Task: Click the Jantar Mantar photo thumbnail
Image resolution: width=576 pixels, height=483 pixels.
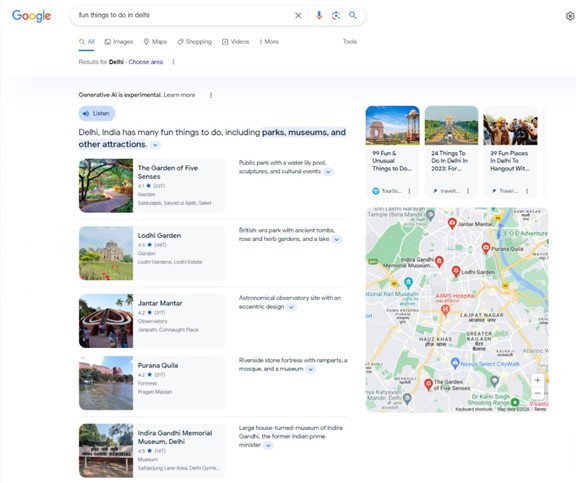Action: click(106, 321)
